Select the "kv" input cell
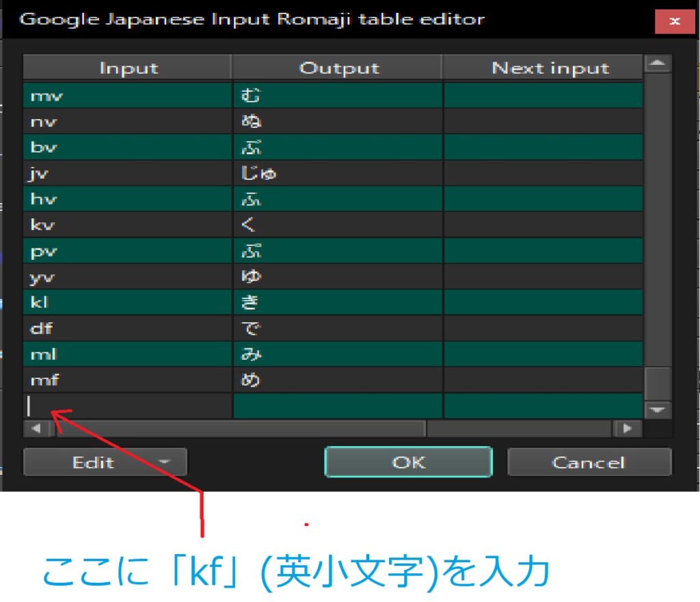Viewport: 700px width, 602px height. 128,224
